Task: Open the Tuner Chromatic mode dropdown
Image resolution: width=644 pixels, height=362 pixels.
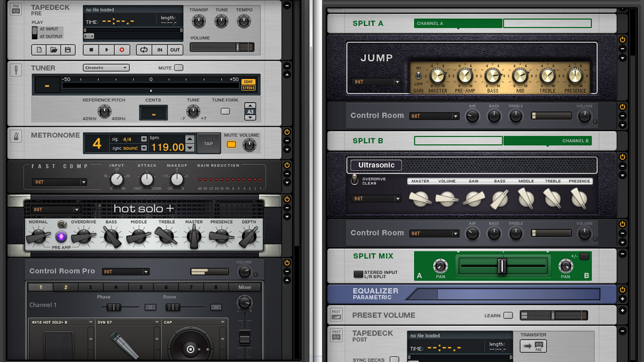Action: (106, 68)
